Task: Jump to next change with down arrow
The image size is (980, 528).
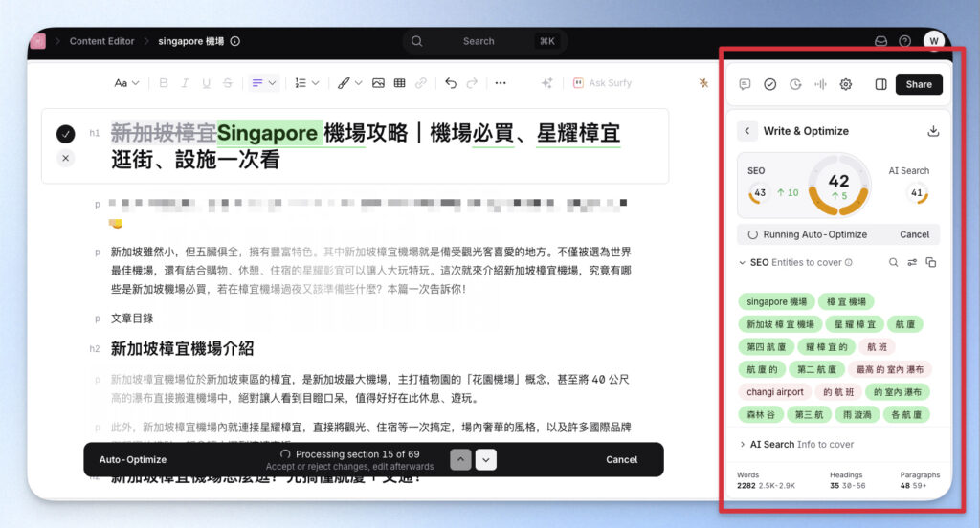Action: pos(485,459)
